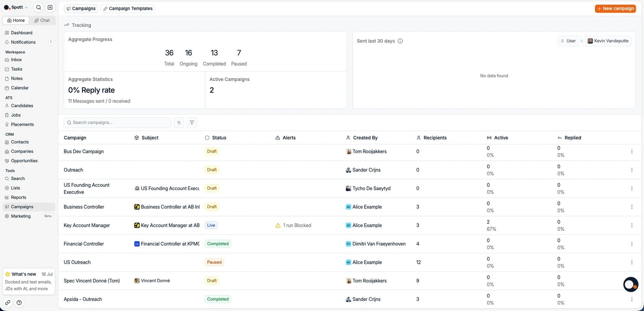Screen dimensions: 644x311
Task: Open row menu for Outreach campaign
Action: tap(632, 170)
